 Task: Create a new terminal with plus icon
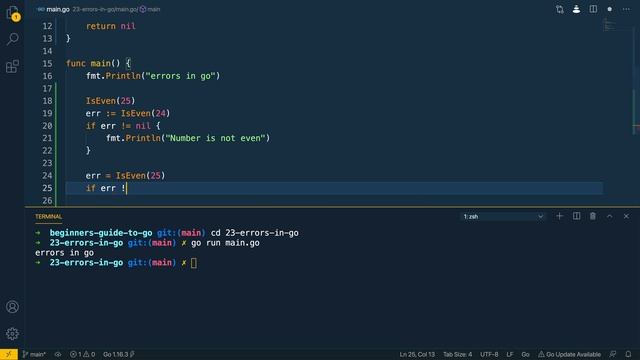point(560,216)
